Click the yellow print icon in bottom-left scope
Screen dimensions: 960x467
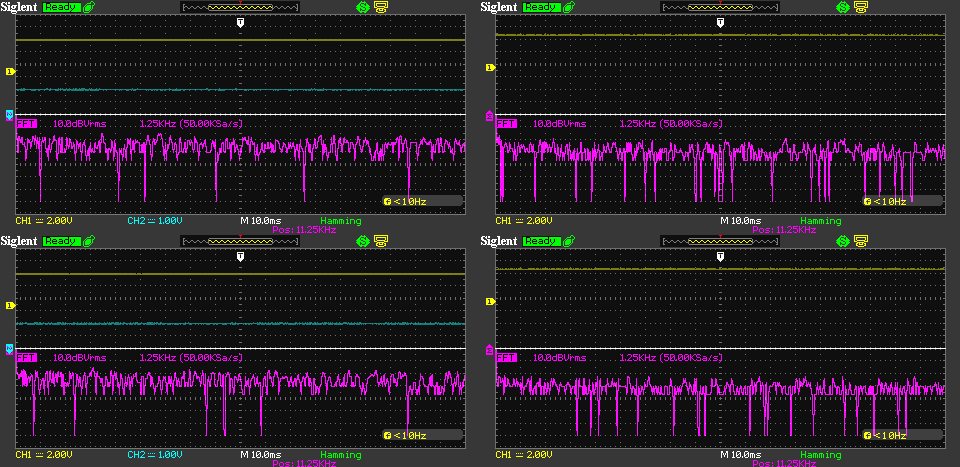point(380,241)
